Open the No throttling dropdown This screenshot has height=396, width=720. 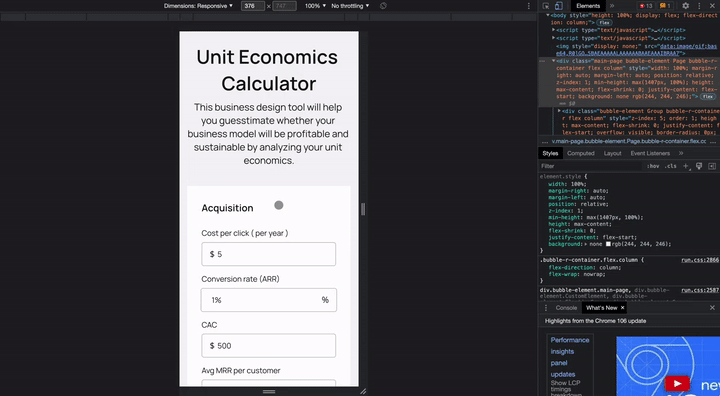point(350,6)
